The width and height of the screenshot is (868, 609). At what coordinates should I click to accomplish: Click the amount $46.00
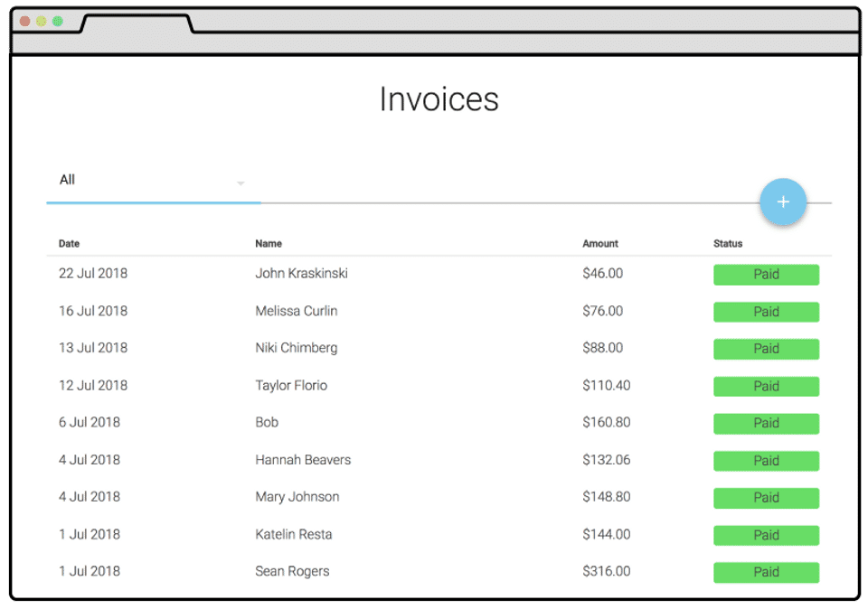point(603,273)
